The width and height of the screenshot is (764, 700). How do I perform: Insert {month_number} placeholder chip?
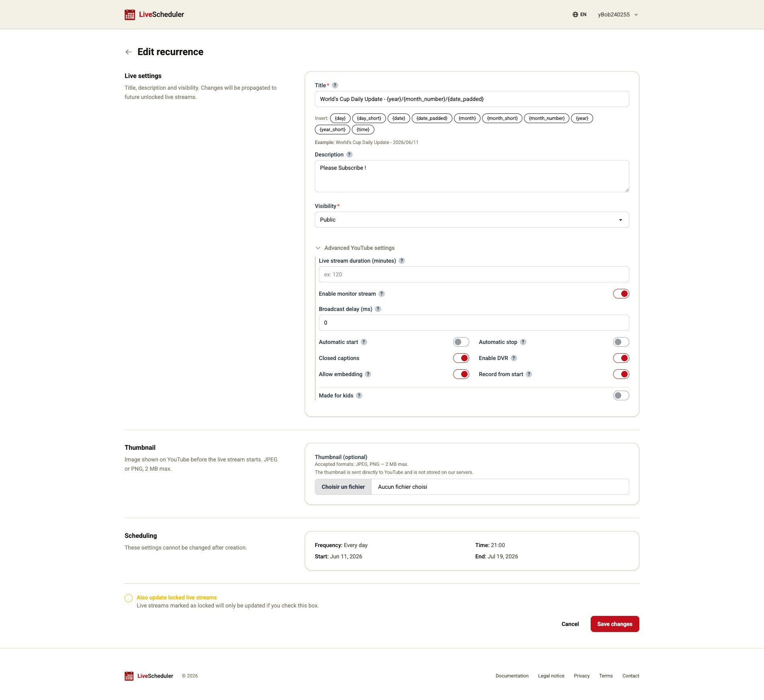tap(547, 118)
